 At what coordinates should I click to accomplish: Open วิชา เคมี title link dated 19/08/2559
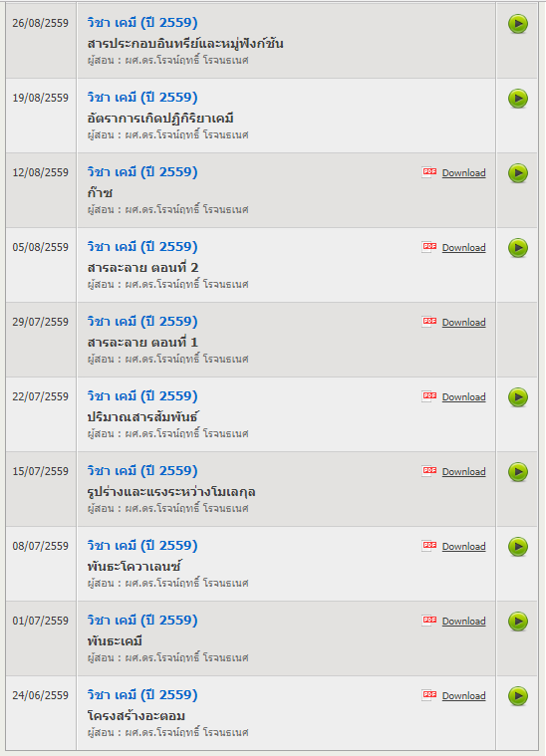coord(142,98)
